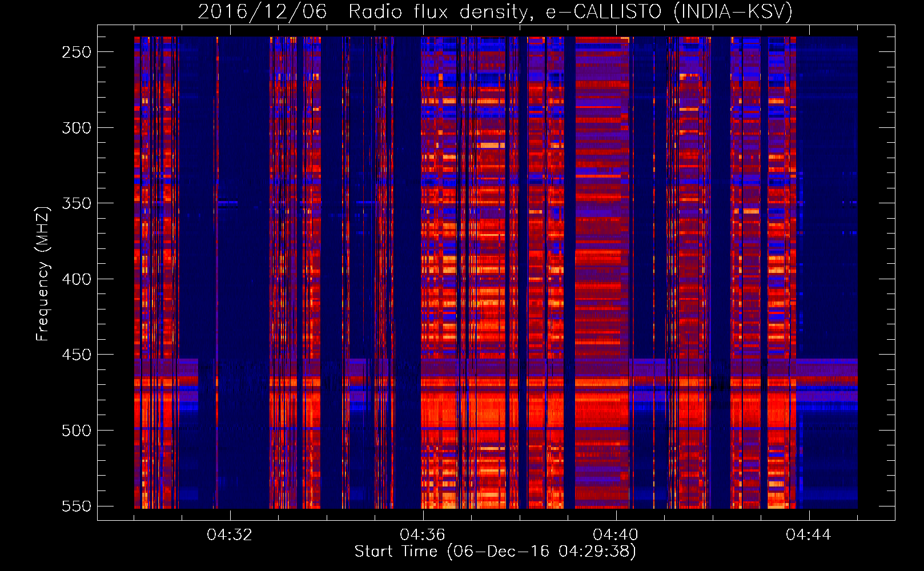Click the 04:36 time tick label
The height and width of the screenshot is (571, 924).
click(423, 535)
